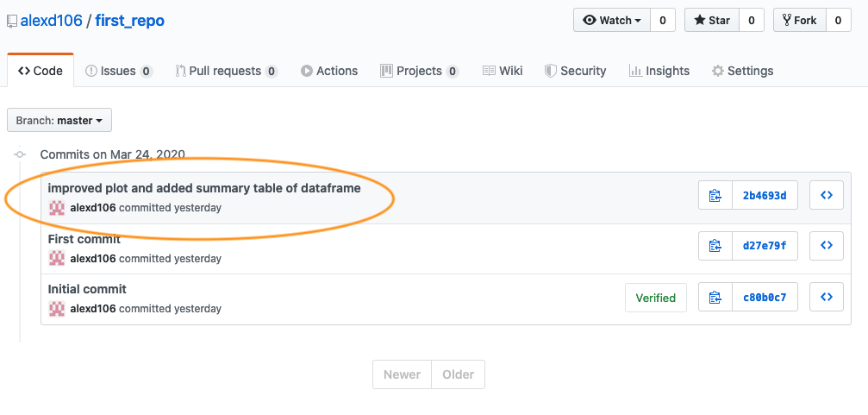The height and width of the screenshot is (415, 868).
Task: Open the alexd106 profile link in header
Action: click(52, 21)
